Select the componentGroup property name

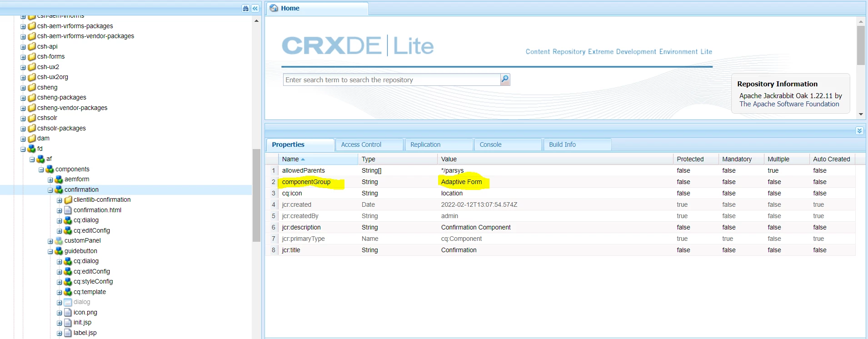(306, 182)
